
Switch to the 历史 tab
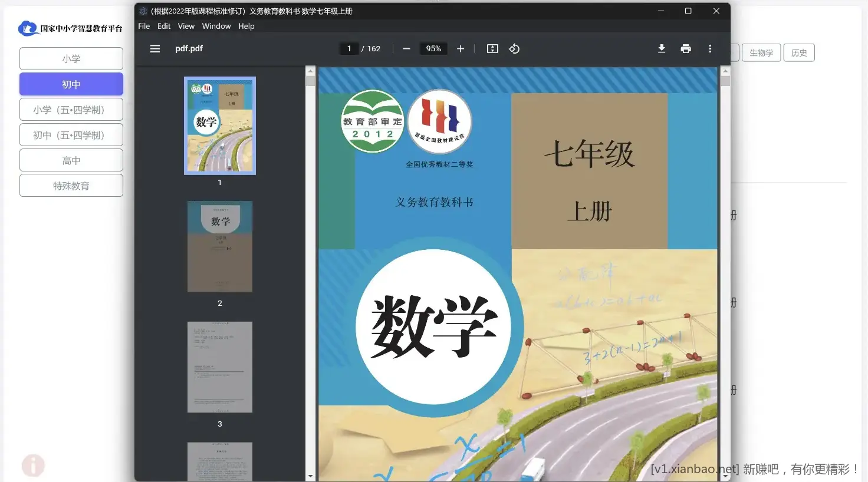click(799, 52)
